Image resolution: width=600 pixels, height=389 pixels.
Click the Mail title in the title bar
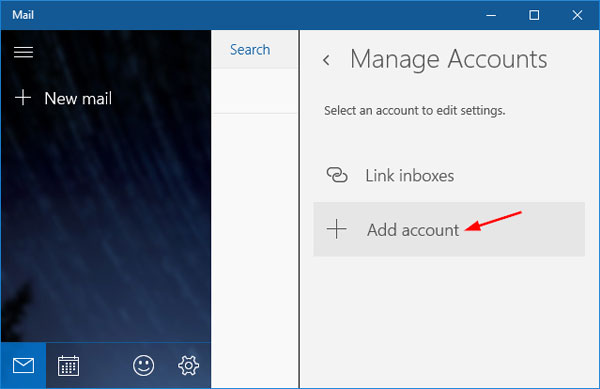pos(23,15)
